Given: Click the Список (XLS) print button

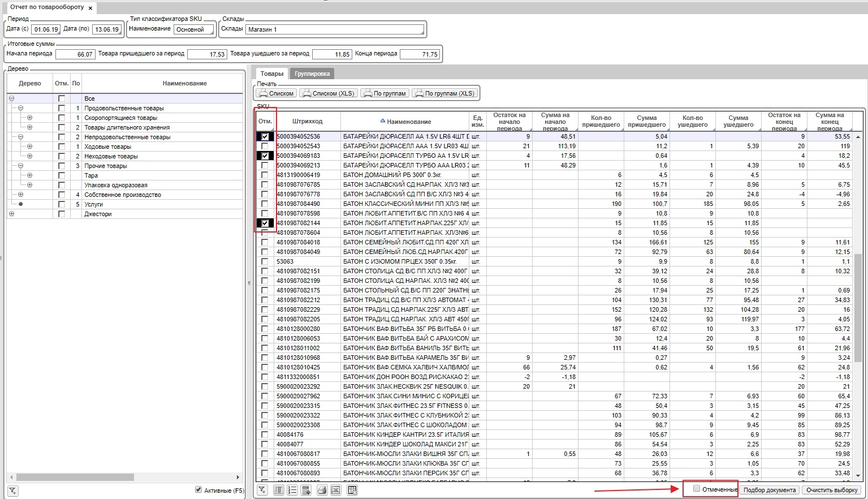Looking at the screenshot, I should [328, 93].
